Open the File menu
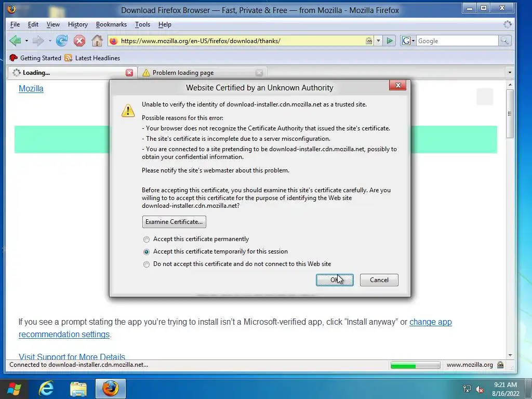This screenshot has height=399, width=532. (x=15, y=24)
